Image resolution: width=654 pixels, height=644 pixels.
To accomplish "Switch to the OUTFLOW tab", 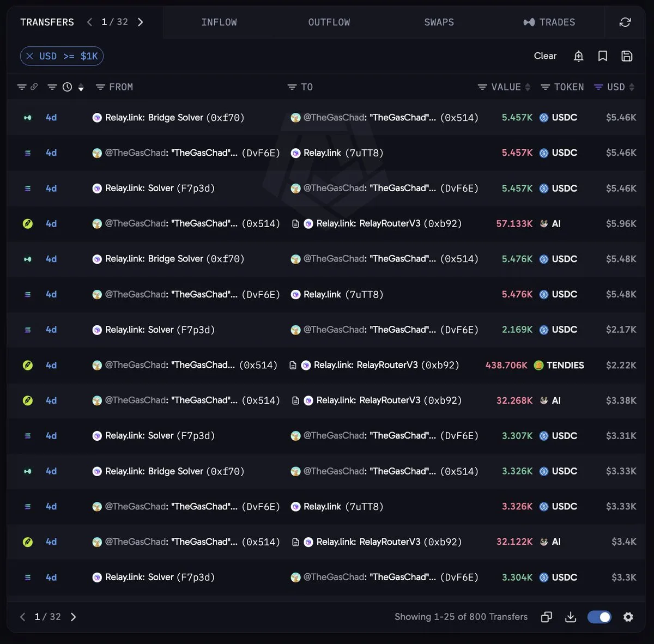I will pyautogui.click(x=329, y=22).
